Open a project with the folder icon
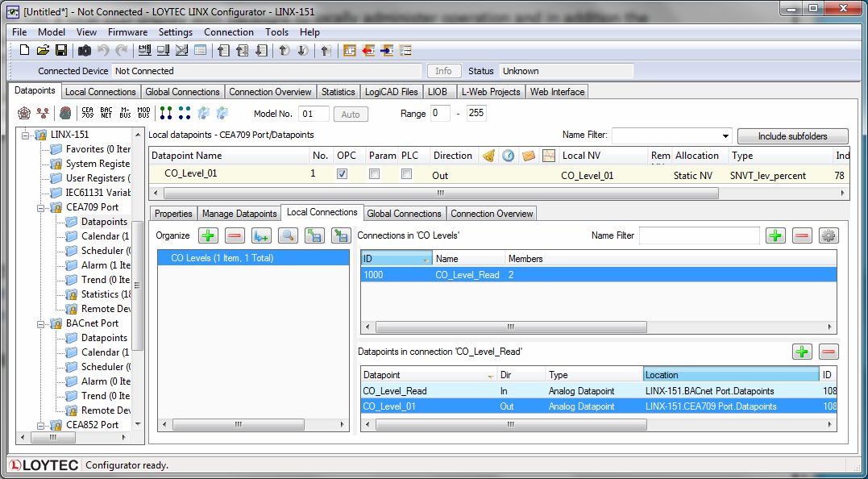The image size is (868, 479). point(43,50)
